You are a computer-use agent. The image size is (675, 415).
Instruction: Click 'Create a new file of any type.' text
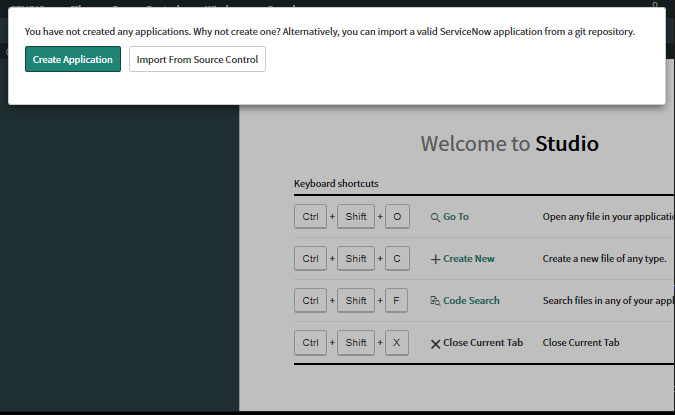(604, 259)
